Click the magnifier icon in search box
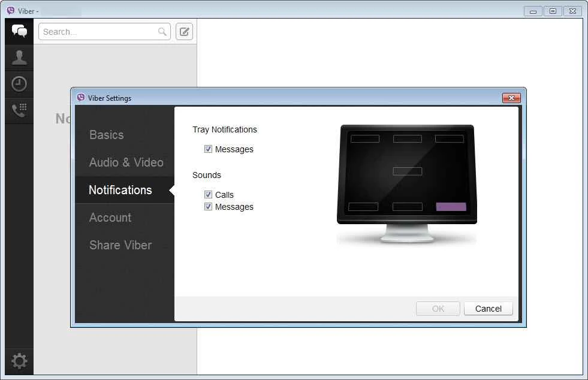The width and height of the screenshot is (588, 380). tap(162, 32)
